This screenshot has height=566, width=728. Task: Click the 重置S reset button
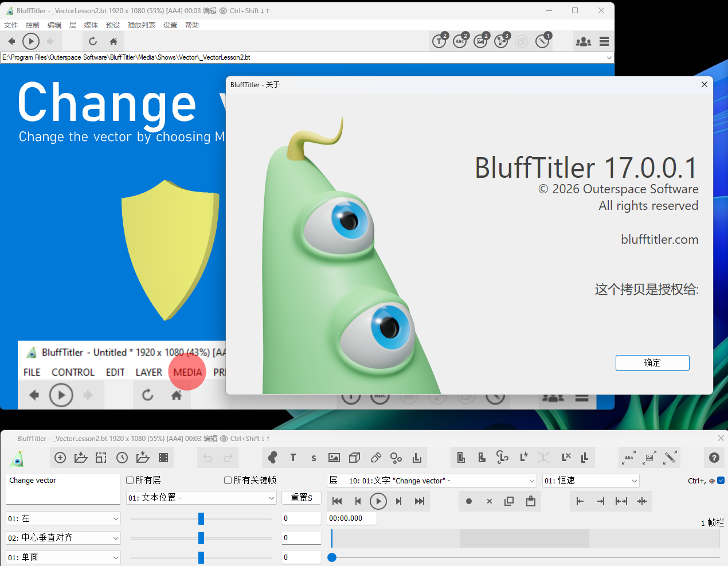tap(302, 498)
